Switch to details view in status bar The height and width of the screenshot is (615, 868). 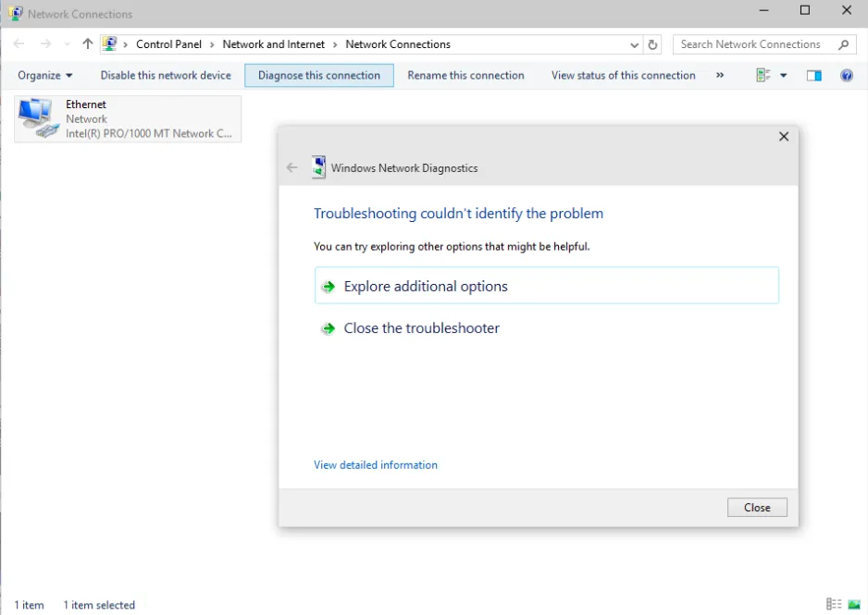(x=833, y=605)
